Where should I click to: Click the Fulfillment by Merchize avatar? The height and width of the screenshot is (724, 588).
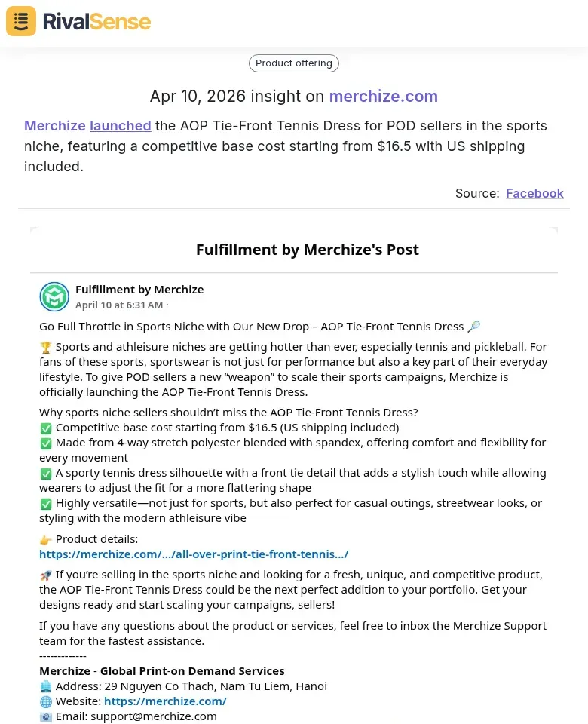(54, 297)
